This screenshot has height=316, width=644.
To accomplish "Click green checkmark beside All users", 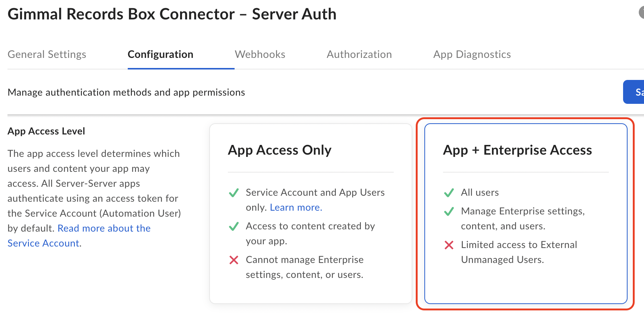I will coord(449,193).
